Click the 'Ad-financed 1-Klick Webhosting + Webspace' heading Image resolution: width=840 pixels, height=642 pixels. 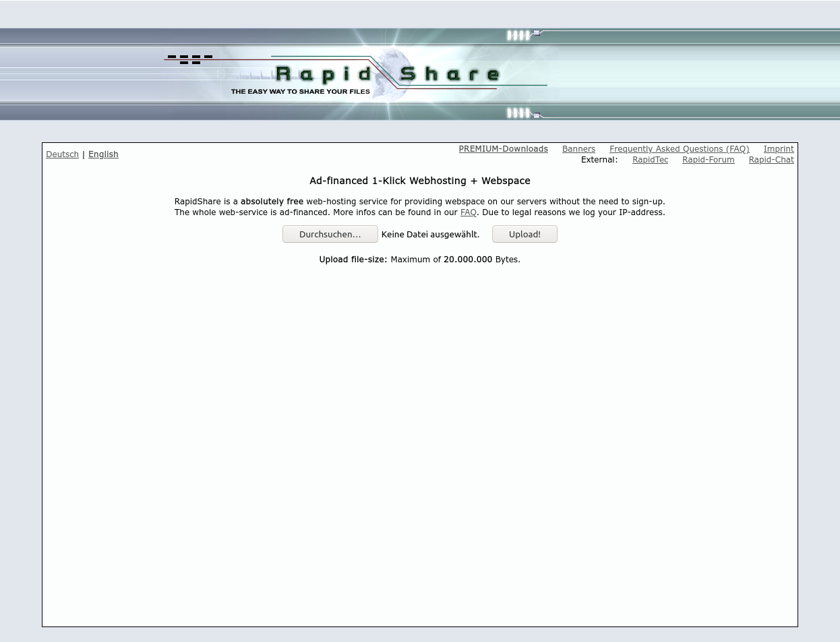pos(419,181)
